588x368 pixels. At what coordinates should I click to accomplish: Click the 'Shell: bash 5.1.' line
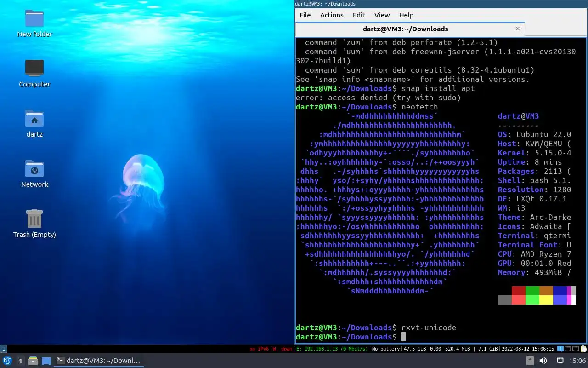pos(535,180)
